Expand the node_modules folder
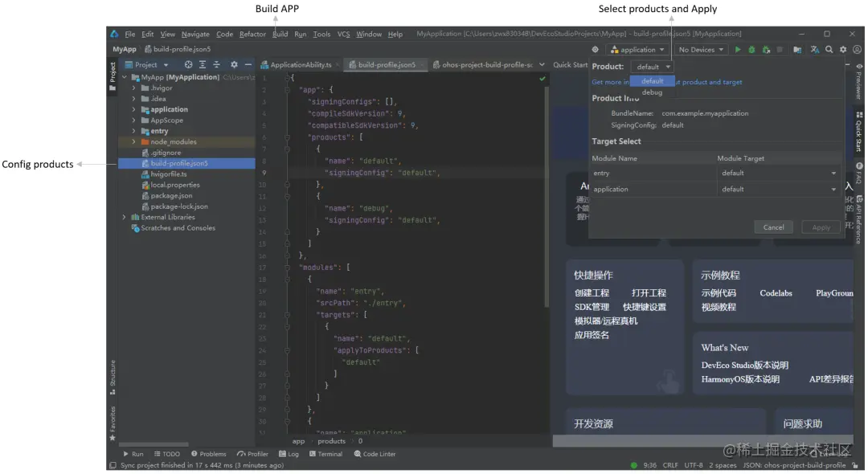 [x=134, y=142]
